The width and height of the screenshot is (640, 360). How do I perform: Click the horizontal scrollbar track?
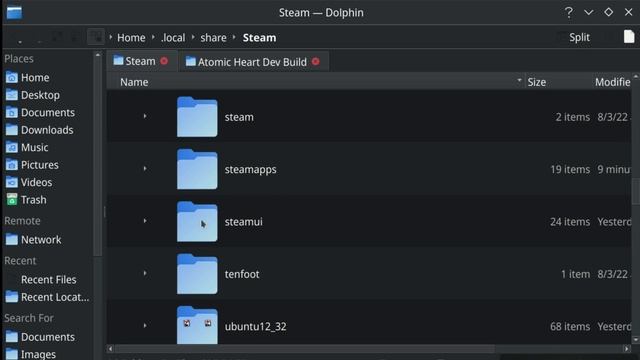point(369,349)
